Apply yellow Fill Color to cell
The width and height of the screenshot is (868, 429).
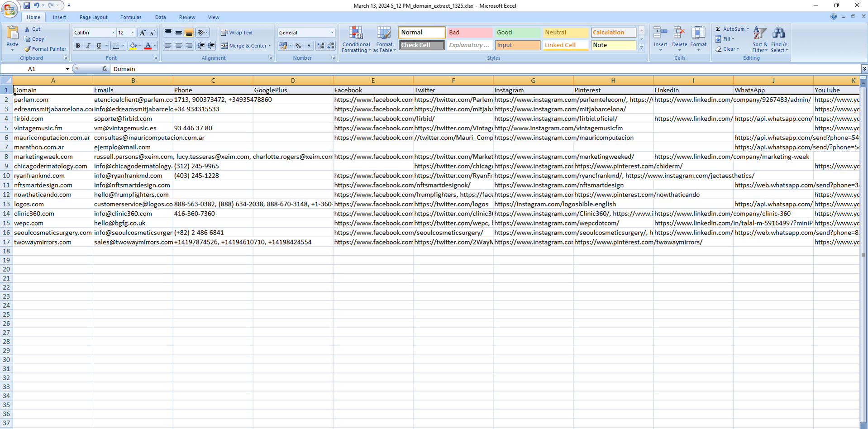pyautogui.click(x=133, y=46)
